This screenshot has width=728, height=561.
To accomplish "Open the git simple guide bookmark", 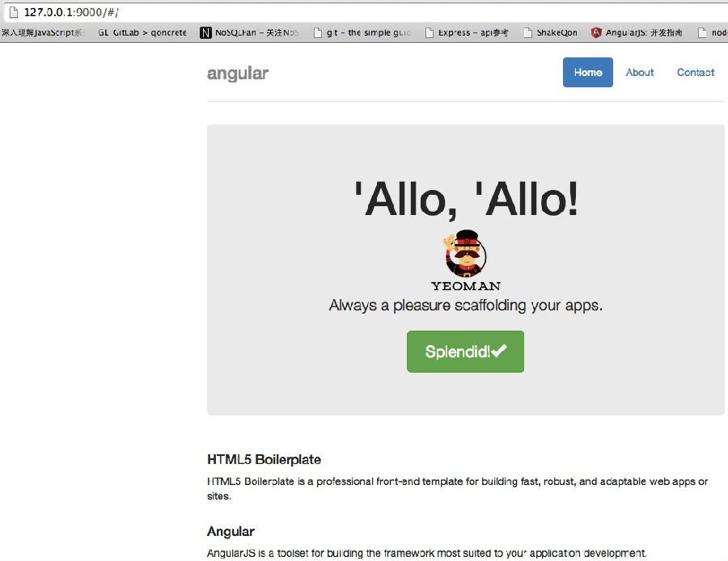I will coord(362,32).
